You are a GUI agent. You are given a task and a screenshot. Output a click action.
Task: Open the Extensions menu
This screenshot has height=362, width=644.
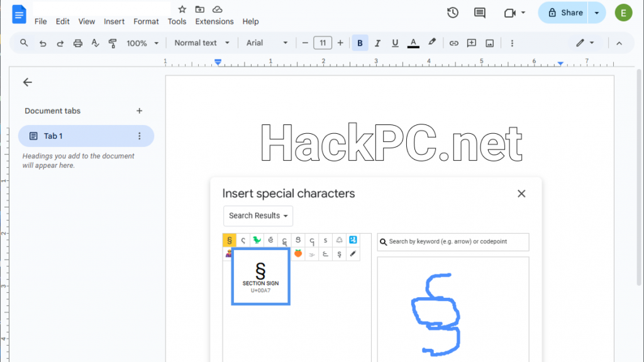(214, 22)
